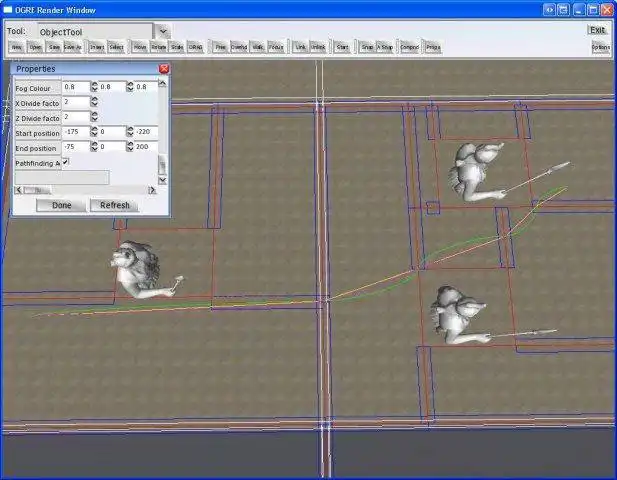Click the Unlink toolbar button
617x480 pixels.
[x=318, y=47]
